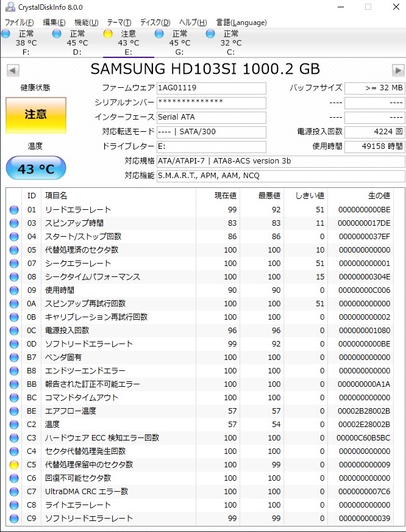Select the UltraDMA CRC エラー数 row name
The height and width of the screenshot is (532, 406).
pyautogui.click(x=87, y=491)
